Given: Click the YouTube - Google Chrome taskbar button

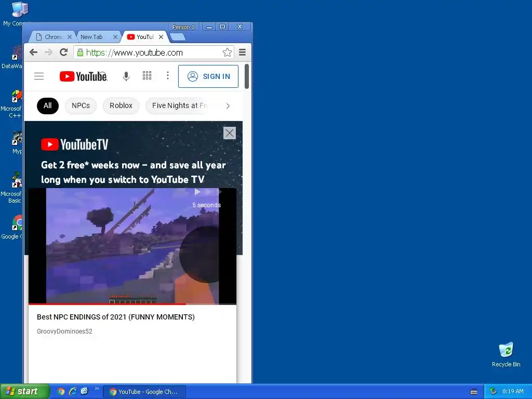Looking at the screenshot, I should 144,392.
